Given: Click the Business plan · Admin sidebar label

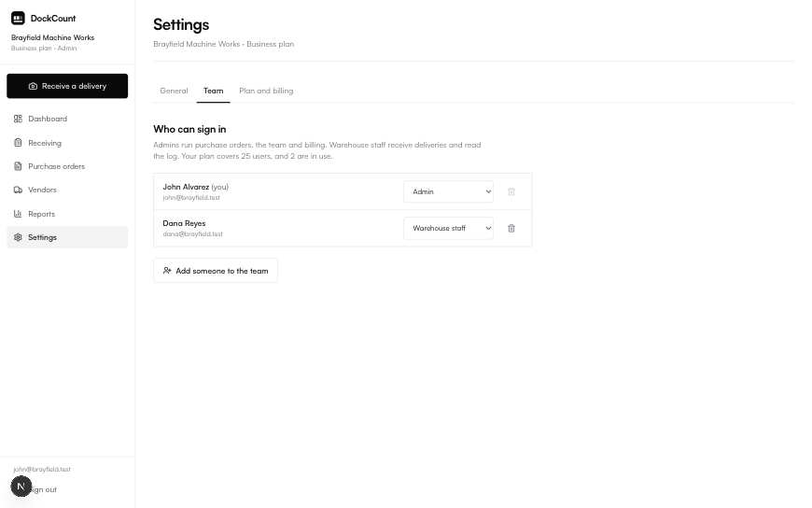Looking at the screenshot, I should (44, 49).
